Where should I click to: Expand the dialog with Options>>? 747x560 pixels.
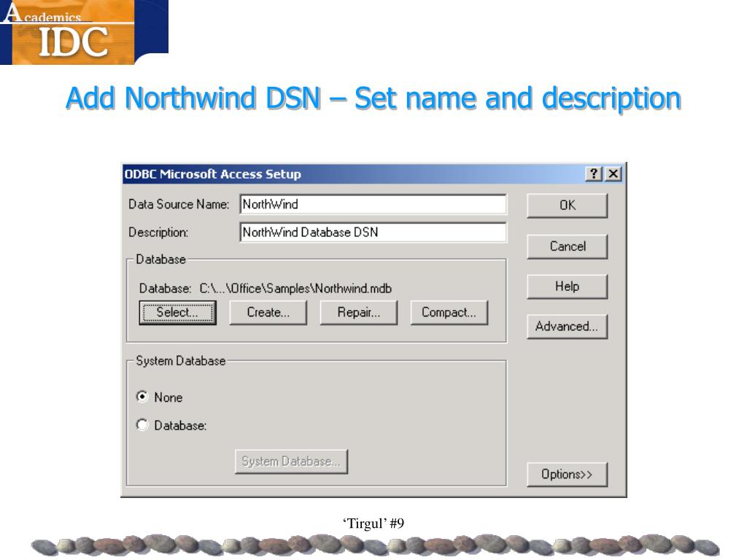point(567,475)
